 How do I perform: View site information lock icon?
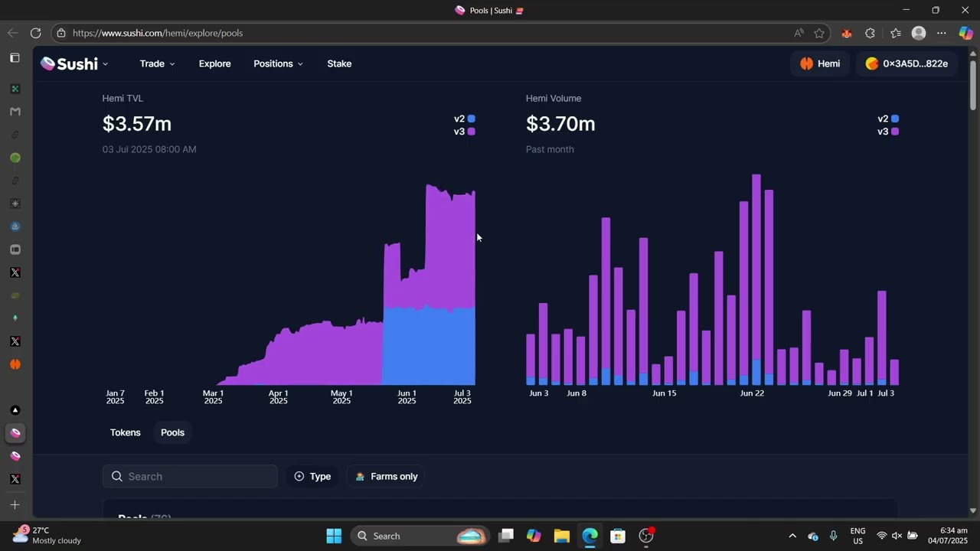61,33
